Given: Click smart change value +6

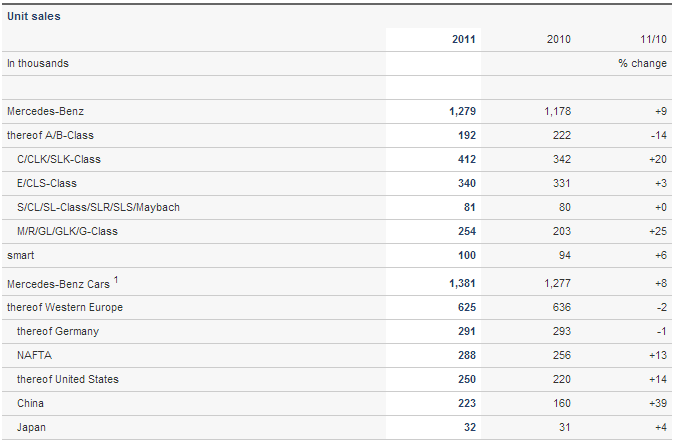Looking at the screenshot, I should [661, 255].
